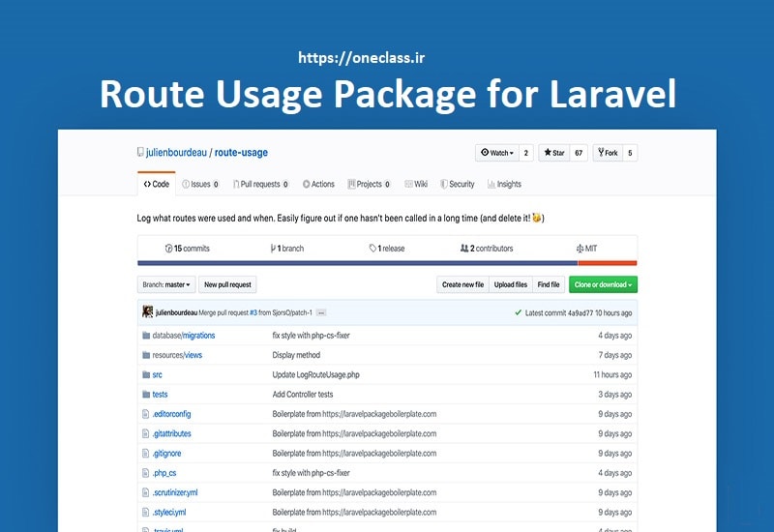Open the Clone or download dropdown
Viewport: 774px width, 532px height.
(603, 284)
